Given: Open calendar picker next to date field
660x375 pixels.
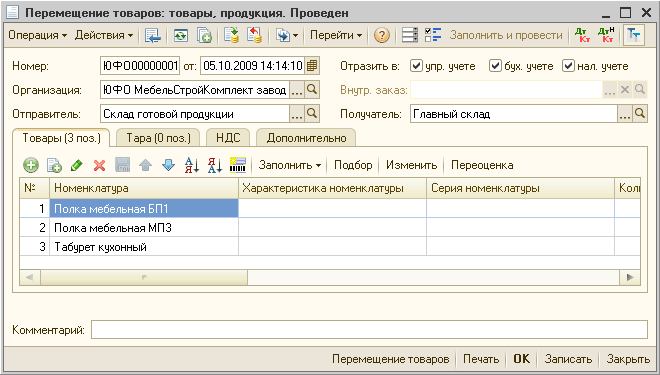Looking at the screenshot, I should click(312, 66).
